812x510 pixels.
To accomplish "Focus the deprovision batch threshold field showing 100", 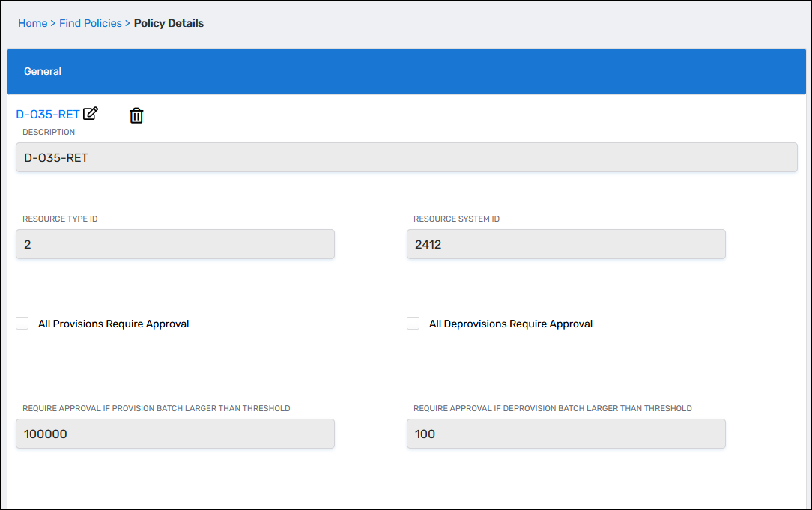I will coord(566,434).
